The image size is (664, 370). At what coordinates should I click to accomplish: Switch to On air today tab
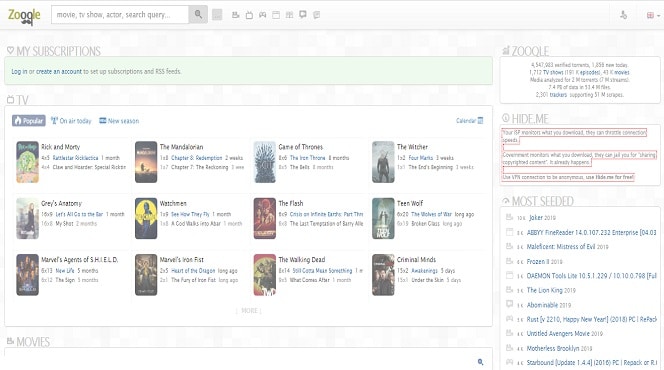71,121
